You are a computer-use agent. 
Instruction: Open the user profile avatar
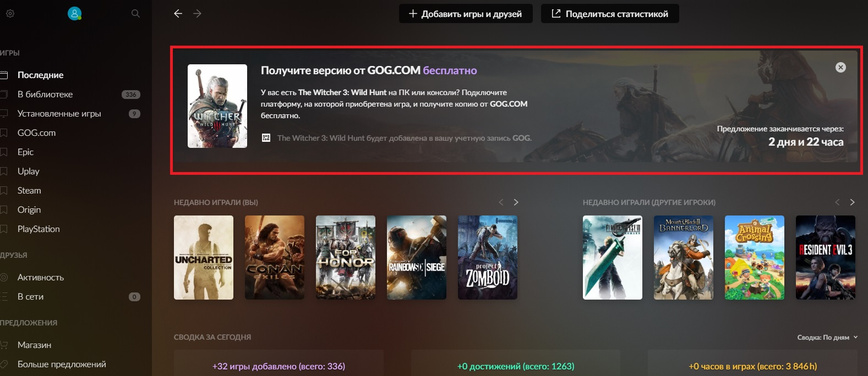click(74, 13)
